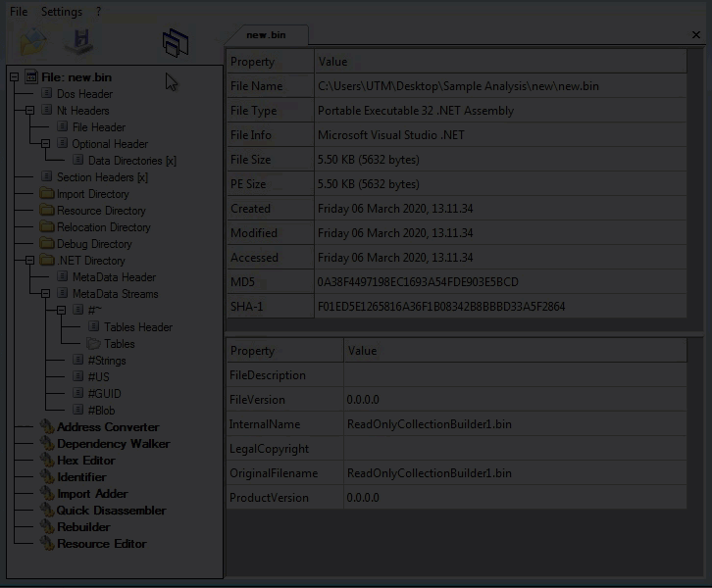Select the Dos Header icon
The height and width of the screenshot is (588, 712).
(x=46, y=93)
